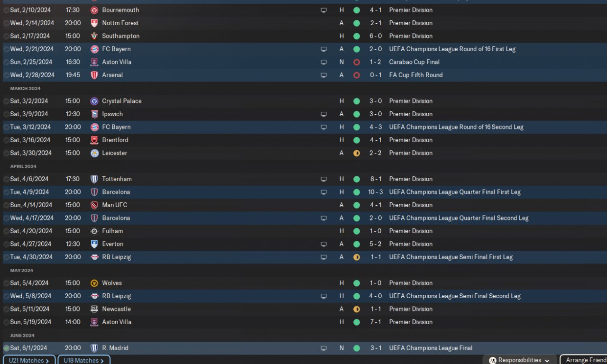Expand the U21 Matches link
Image resolution: width=607 pixels, height=364 pixels.
(x=29, y=360)
